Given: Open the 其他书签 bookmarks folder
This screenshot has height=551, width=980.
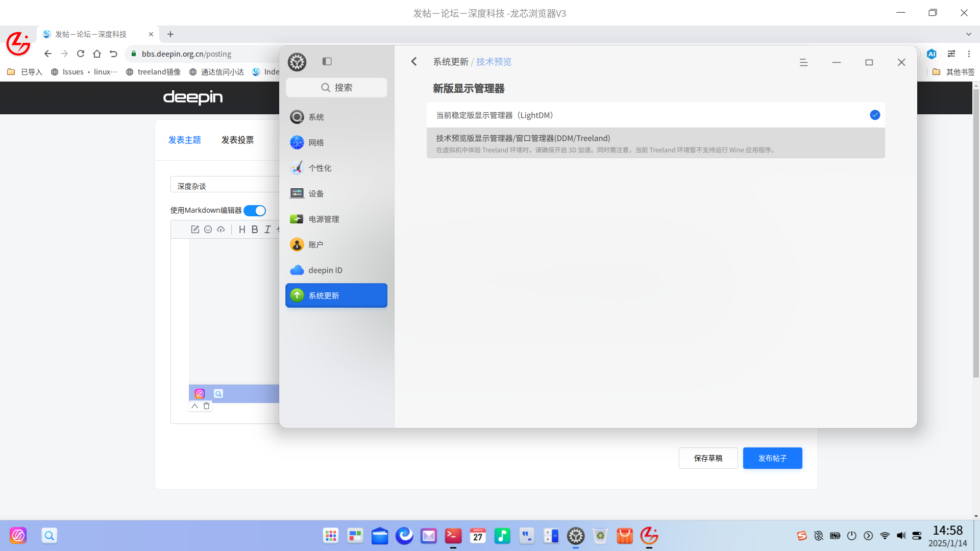Looking at the screenshot, I should pos(953,72).
